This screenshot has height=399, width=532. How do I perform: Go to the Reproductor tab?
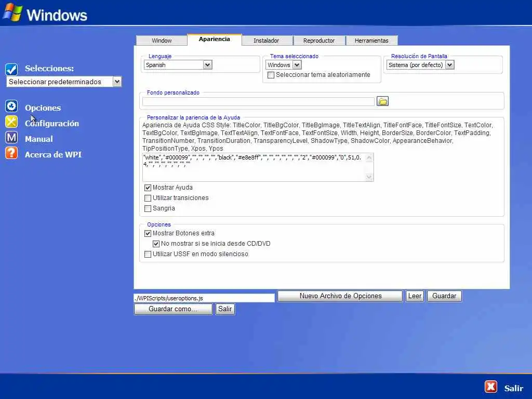[x=319, y=41]
